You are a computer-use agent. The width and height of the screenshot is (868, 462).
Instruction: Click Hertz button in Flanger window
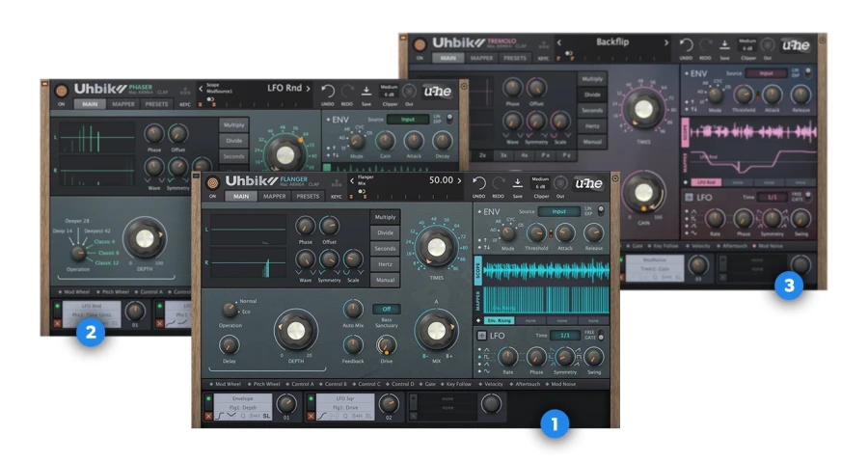point(385,264)
